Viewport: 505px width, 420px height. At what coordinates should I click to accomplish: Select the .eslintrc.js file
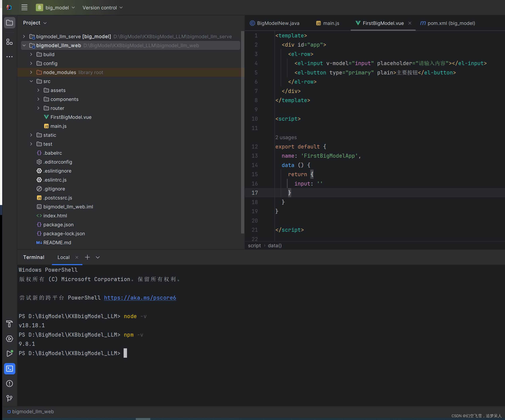[x=52, y=180]
